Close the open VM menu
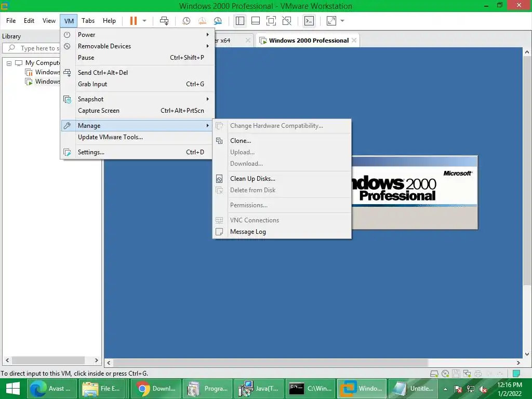532x399 pixels. (69, 21)
